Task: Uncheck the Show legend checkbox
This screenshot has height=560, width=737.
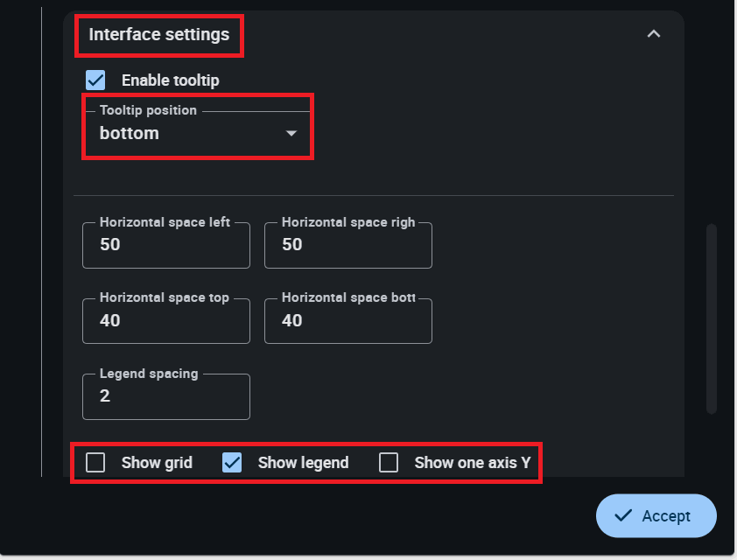Action: coord(232,463)
